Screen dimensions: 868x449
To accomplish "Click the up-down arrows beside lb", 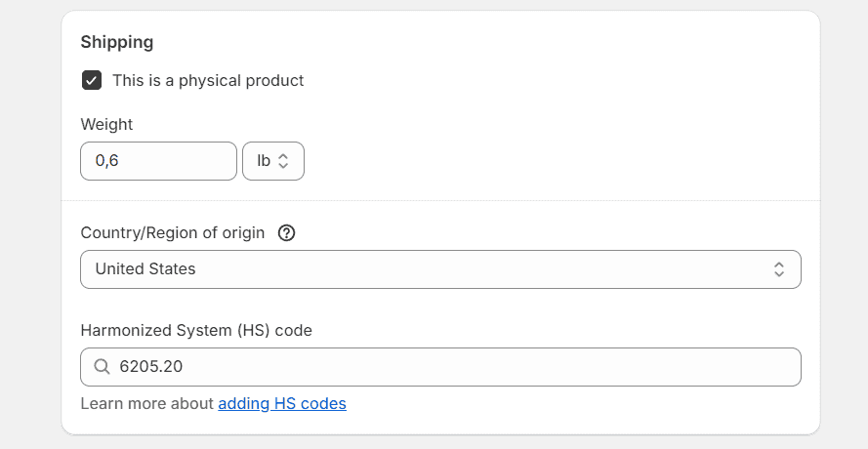I will click(x=283, y=161).
